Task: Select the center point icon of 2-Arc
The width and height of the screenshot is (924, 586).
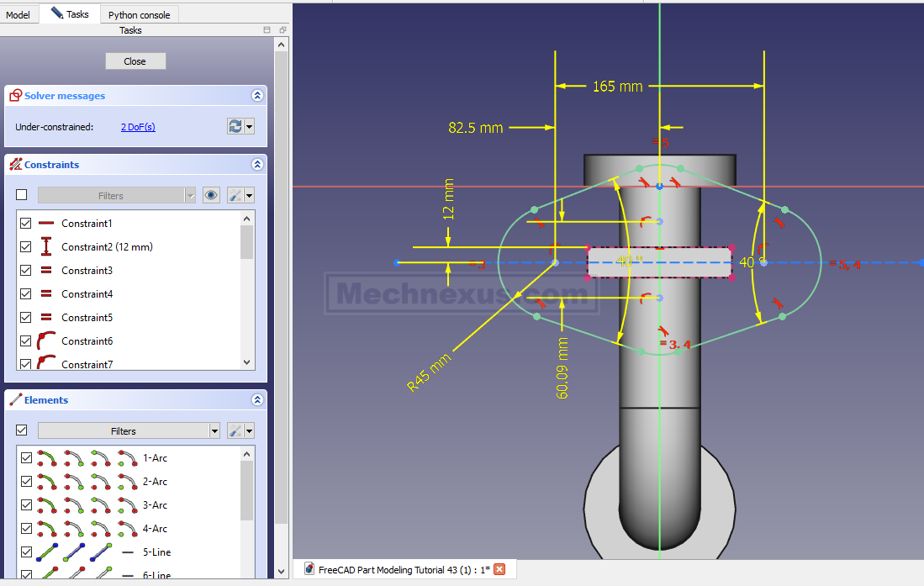Action: pyautogui.click(x=127, y=482)
